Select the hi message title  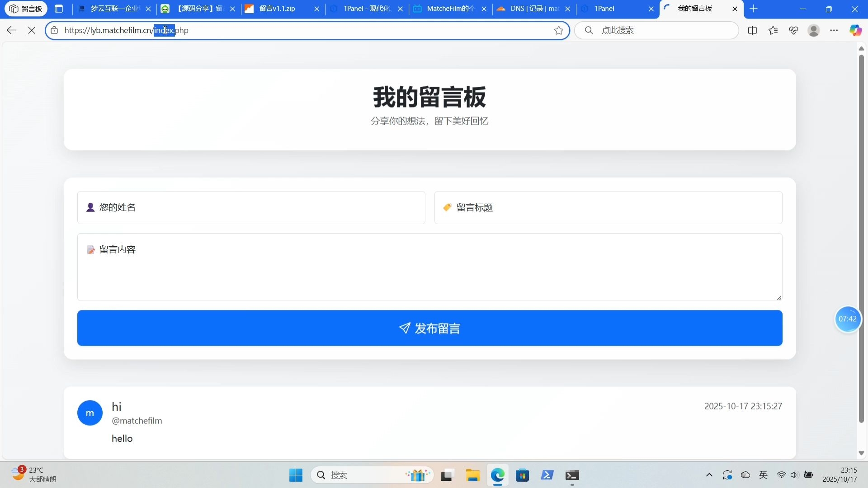[x=117, y=407]
